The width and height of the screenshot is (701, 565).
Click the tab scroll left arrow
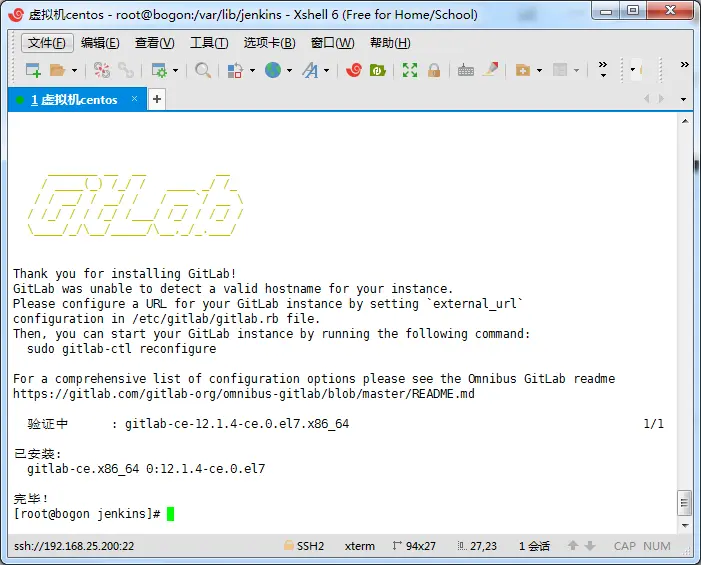tap(646, 99)
